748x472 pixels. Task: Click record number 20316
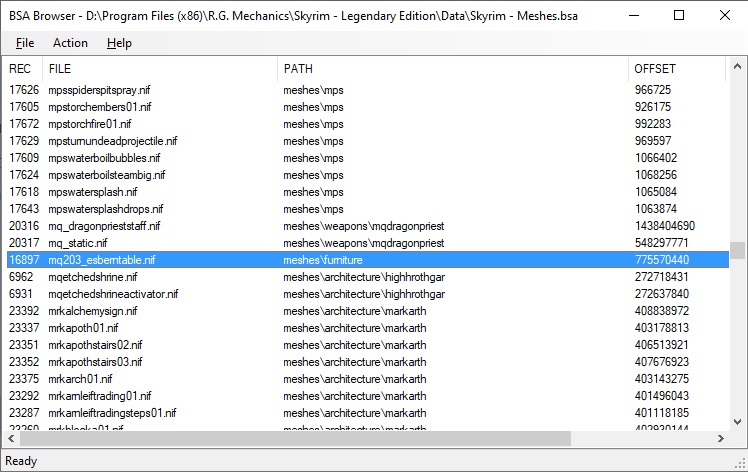24,226
